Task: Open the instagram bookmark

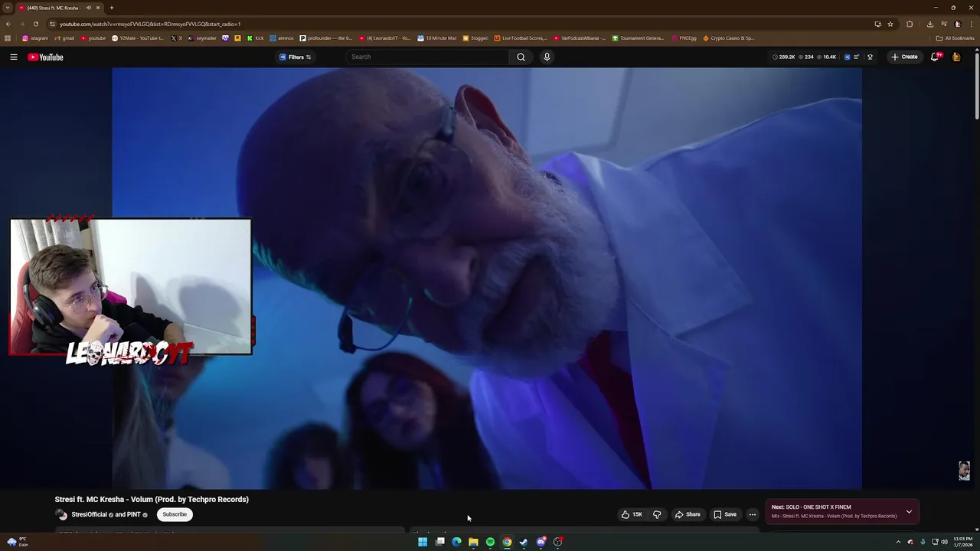Action: [35, 37]
